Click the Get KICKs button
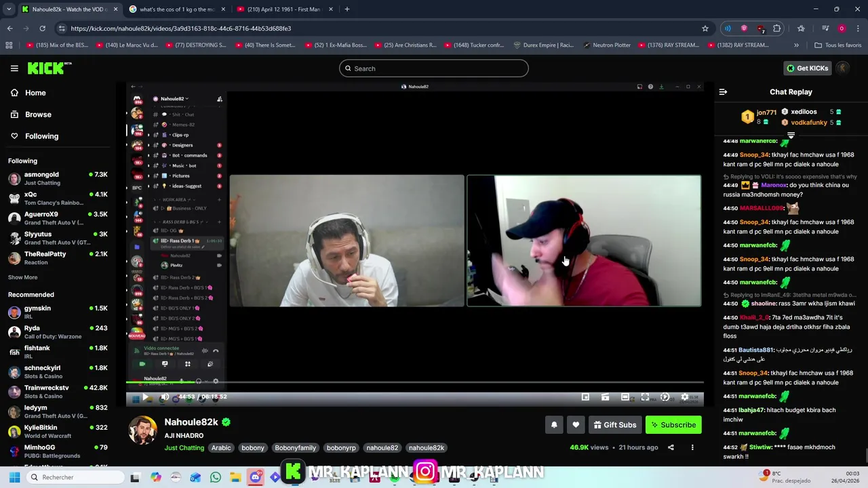868x488 pixels. pos(807,68)
